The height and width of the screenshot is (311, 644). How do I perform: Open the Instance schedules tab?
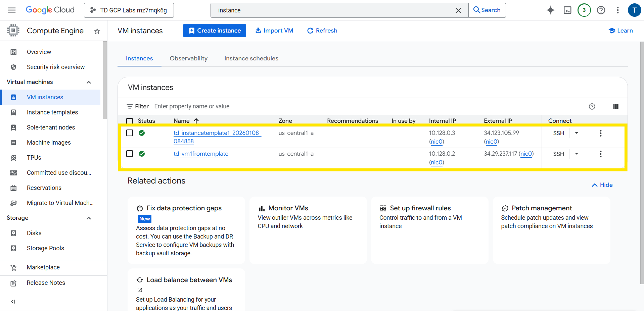click(251, 58)
